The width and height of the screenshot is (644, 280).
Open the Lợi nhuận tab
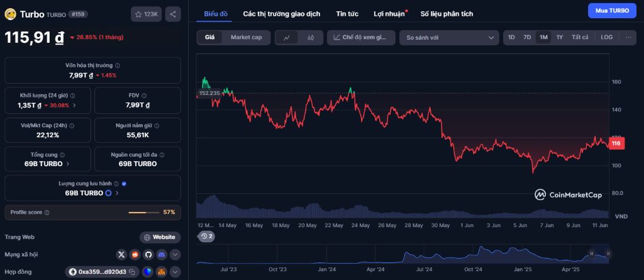[389, 14]
